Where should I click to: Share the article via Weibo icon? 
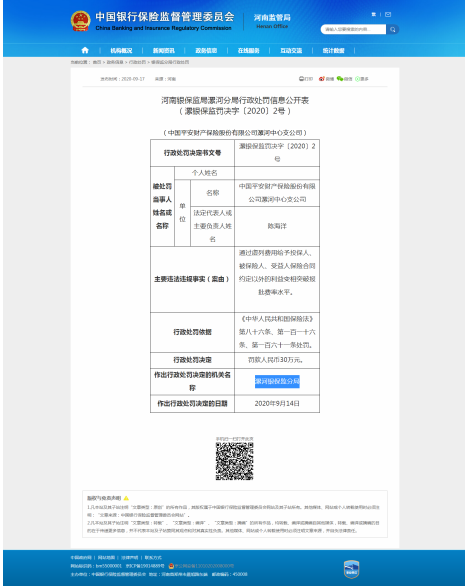321,79
